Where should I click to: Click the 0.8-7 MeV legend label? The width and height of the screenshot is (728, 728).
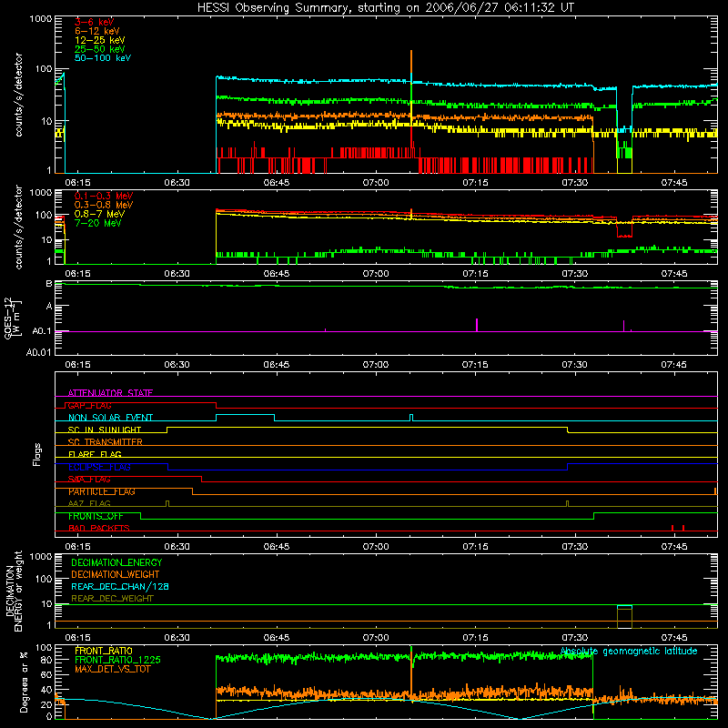point(99,214)
